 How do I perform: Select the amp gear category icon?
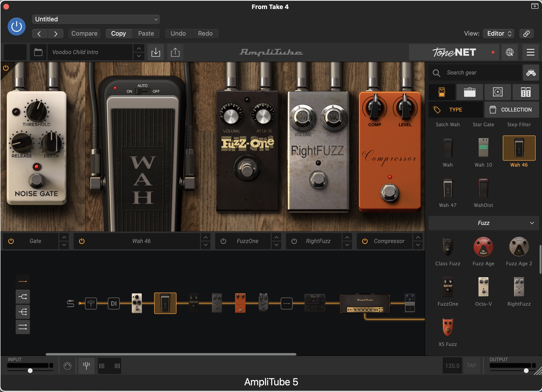(x=470, y=92)
